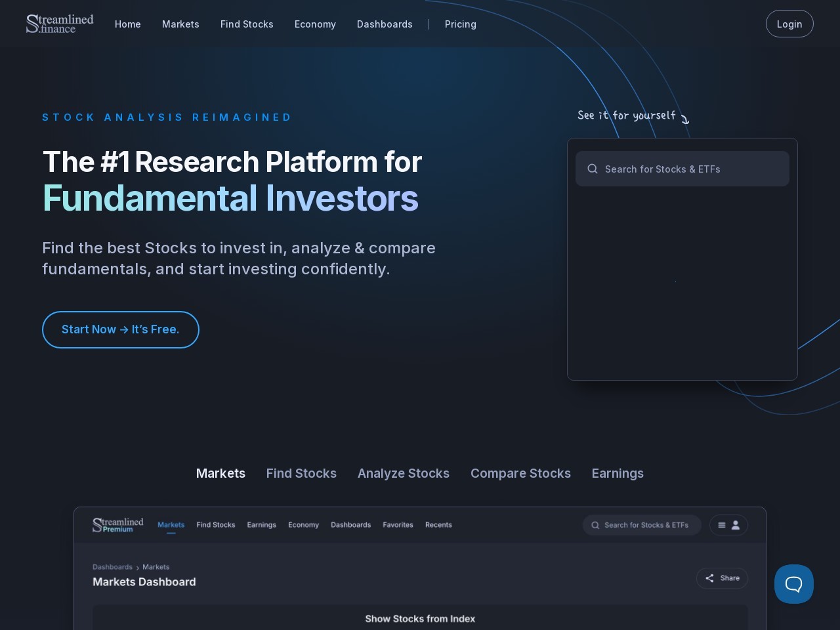Click Favorites in preview navbar
This screenshot has width=840, height=630.
pyautogui.click(x=398, y=525)
